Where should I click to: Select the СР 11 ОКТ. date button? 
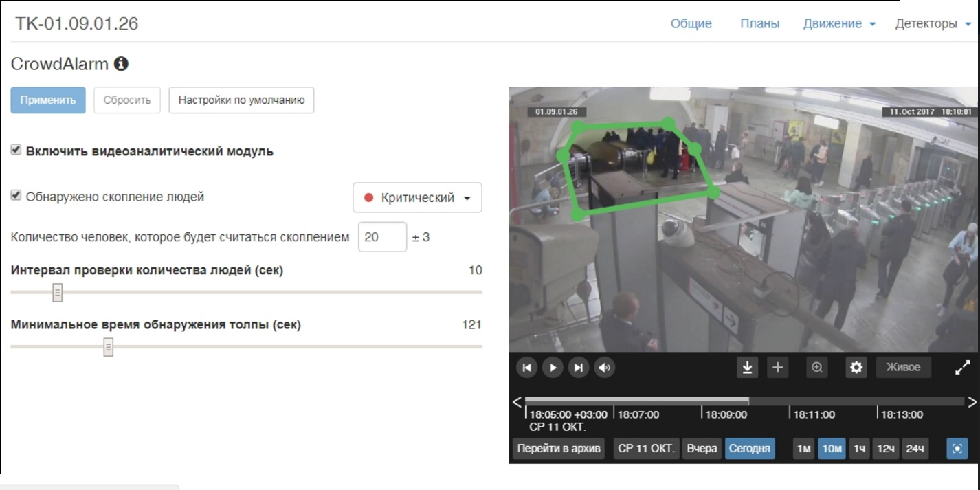coord(646,449)
